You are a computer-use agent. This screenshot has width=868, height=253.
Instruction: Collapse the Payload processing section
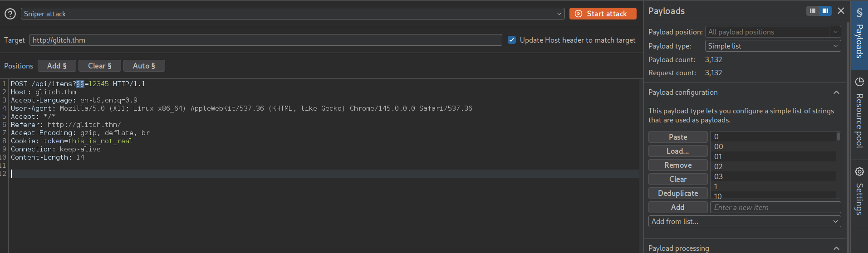click(x=836, y=248)
